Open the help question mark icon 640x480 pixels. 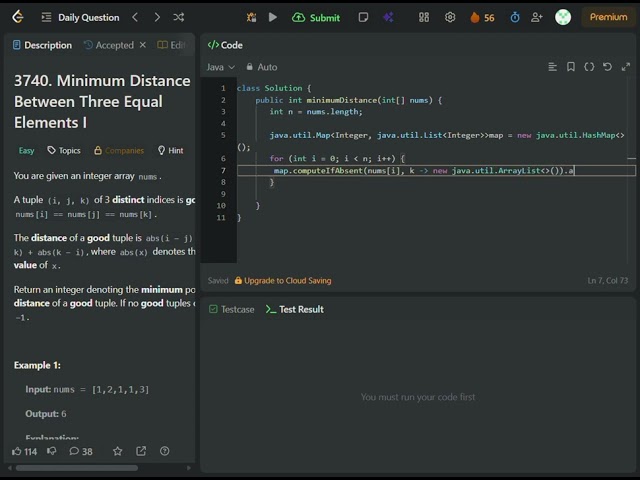tap(164, 451)
